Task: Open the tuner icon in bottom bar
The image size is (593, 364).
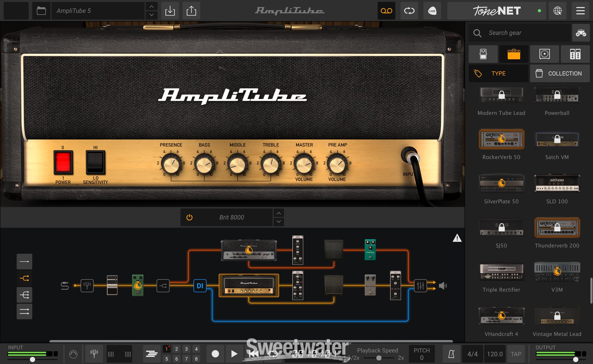Action: point(94,354)
